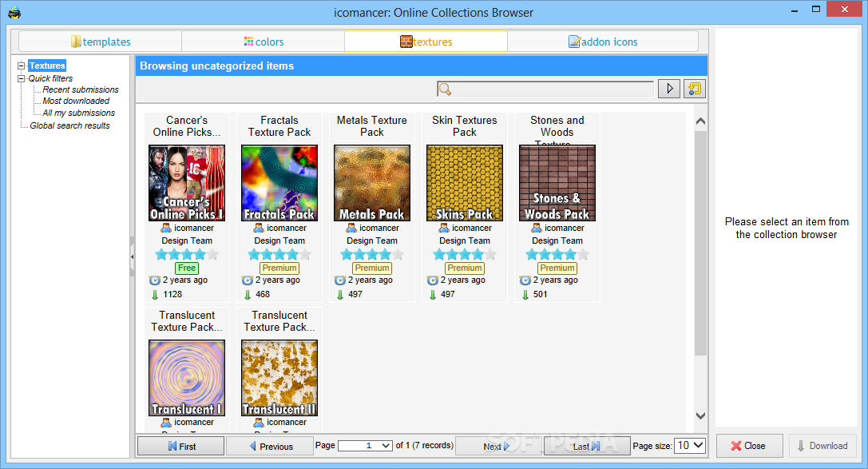The image size is (868, 469).
Task: Select Recent submissions filter
Action: point(81,89)
